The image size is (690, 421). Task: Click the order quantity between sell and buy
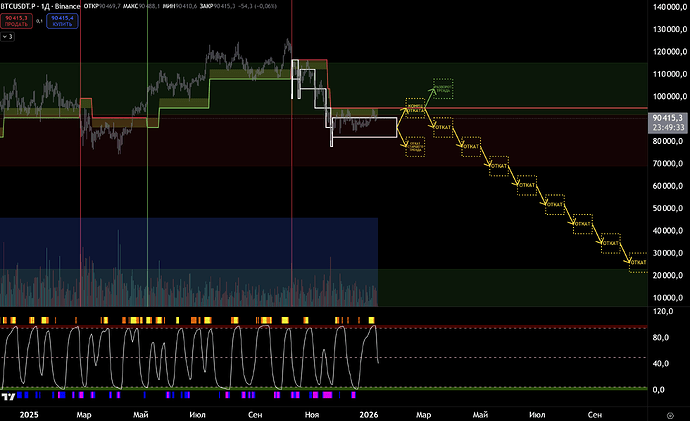[38, 20]
